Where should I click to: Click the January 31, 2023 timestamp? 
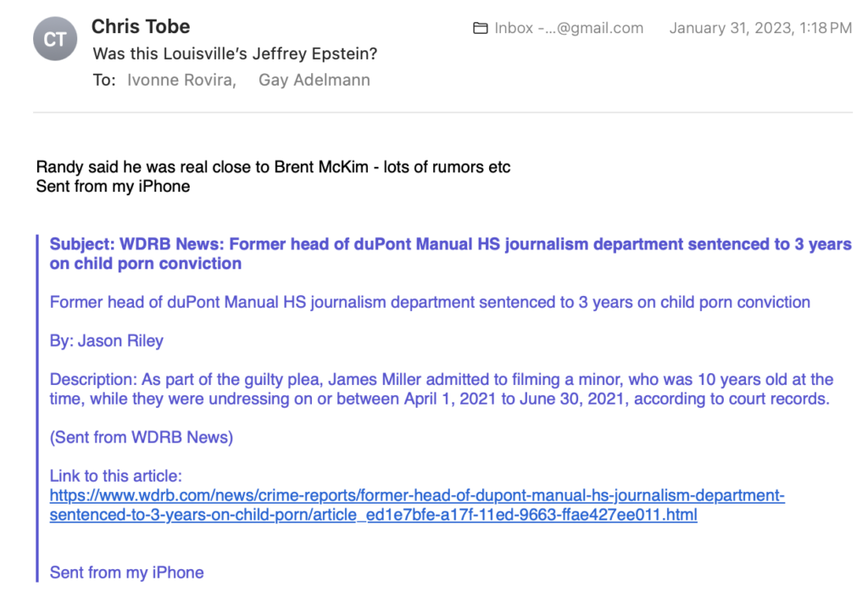pos(760,28)
